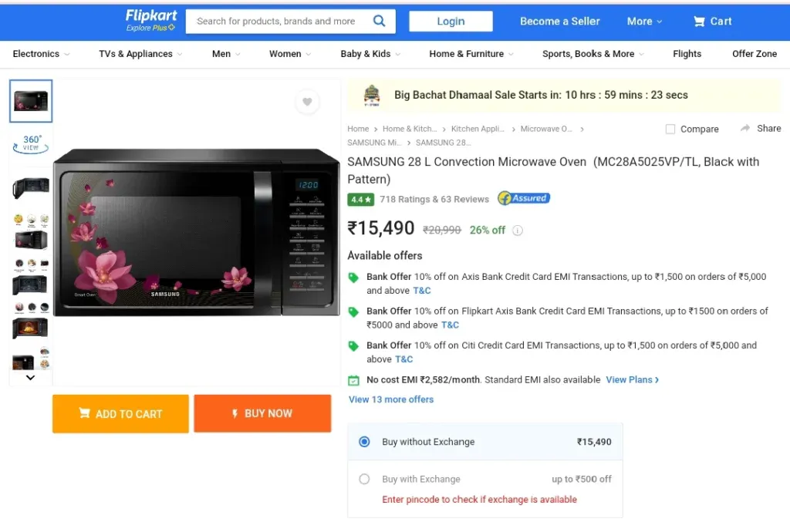Click ADD TO CART button
Screen dimensions: 790x532
pos(120,414)
